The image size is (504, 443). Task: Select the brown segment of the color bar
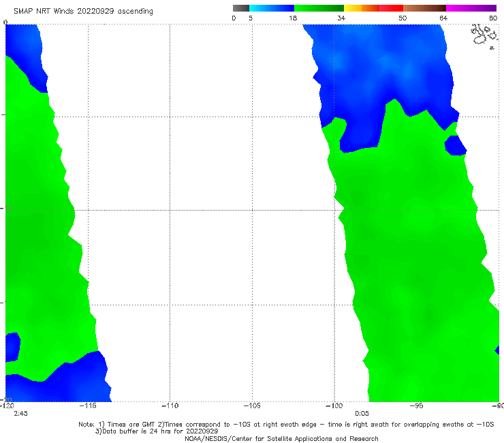424,8
